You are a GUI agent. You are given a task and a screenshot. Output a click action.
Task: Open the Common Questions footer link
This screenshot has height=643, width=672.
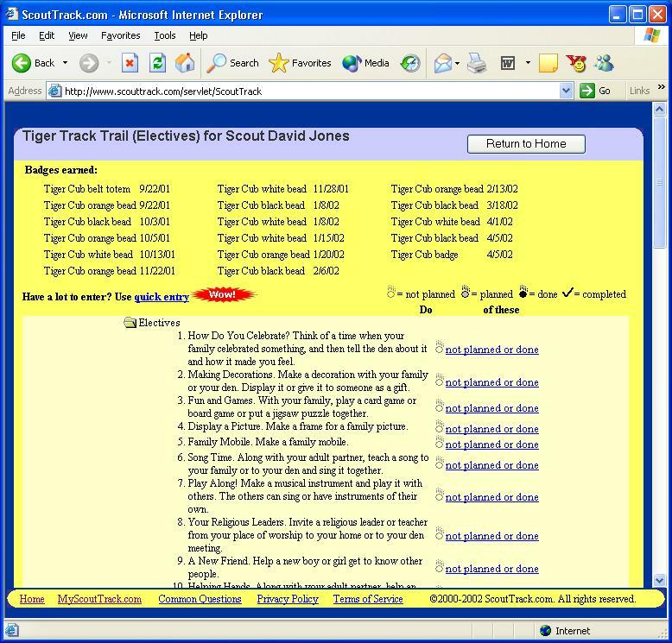[x=200, y=598]
